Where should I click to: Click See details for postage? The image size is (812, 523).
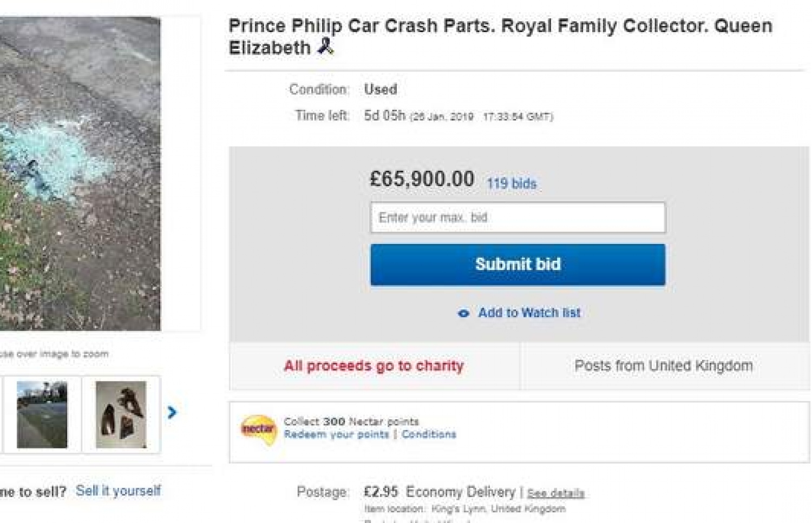pyautogui.click(x=555, y=493)
